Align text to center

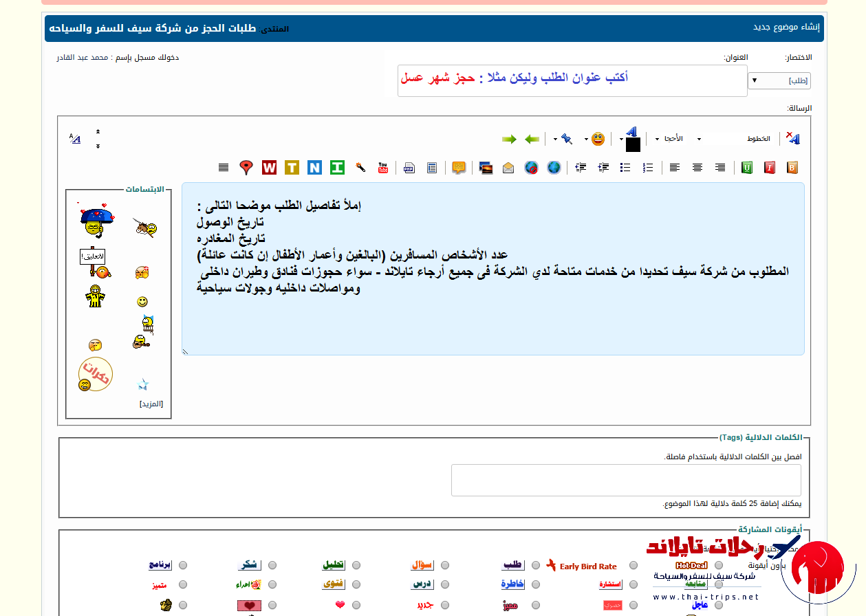point(697,167)
